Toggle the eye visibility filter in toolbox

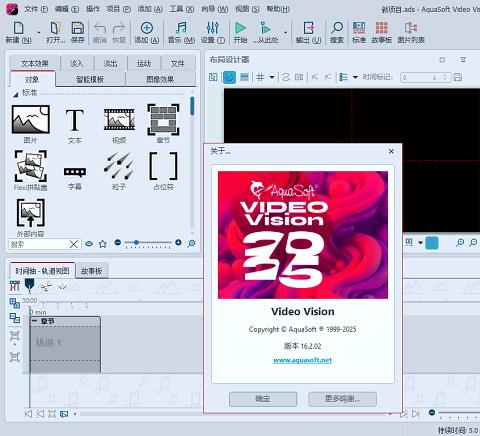coord(89,244)
